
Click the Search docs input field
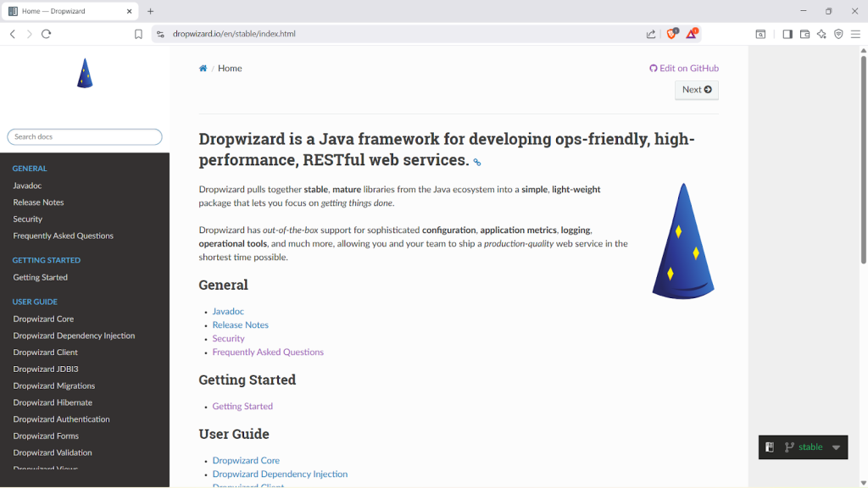click(85, 136)
